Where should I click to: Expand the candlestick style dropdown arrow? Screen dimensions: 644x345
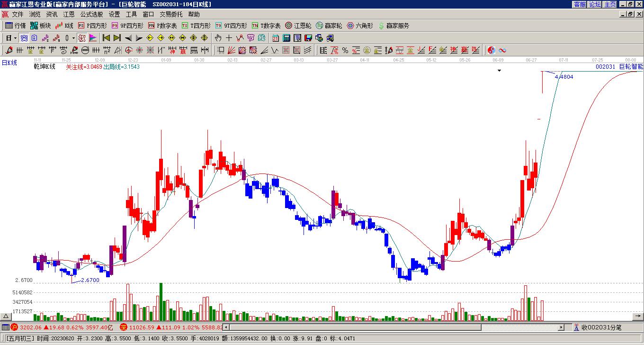[x=73, y=38]
